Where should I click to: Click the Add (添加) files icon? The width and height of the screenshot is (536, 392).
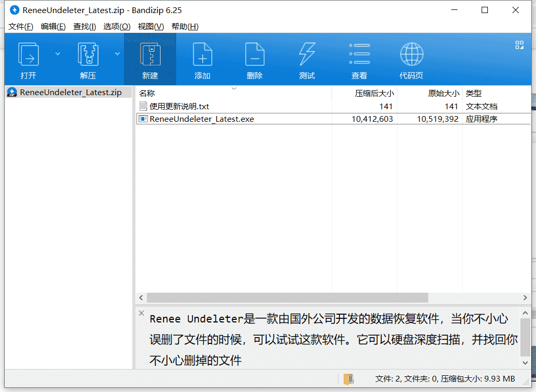click(x=202, y=54)
